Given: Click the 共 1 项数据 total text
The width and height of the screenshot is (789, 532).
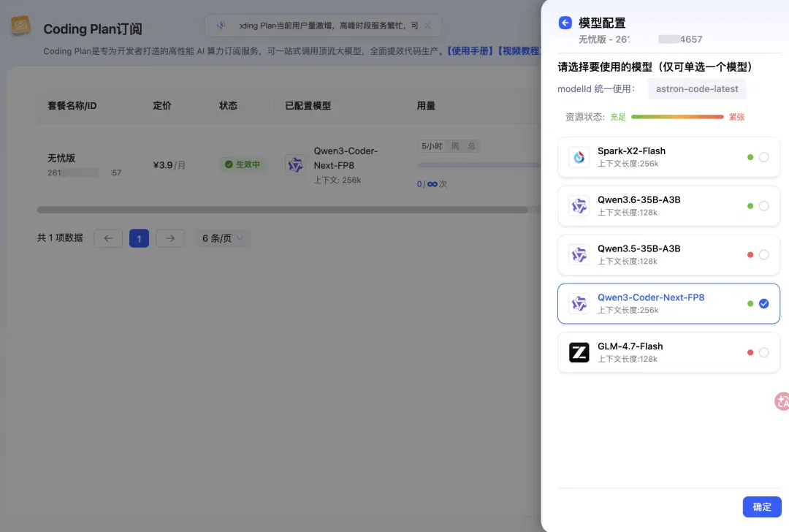Looking at the screenshot, I should pyautogui.click(x=60, y=237).
